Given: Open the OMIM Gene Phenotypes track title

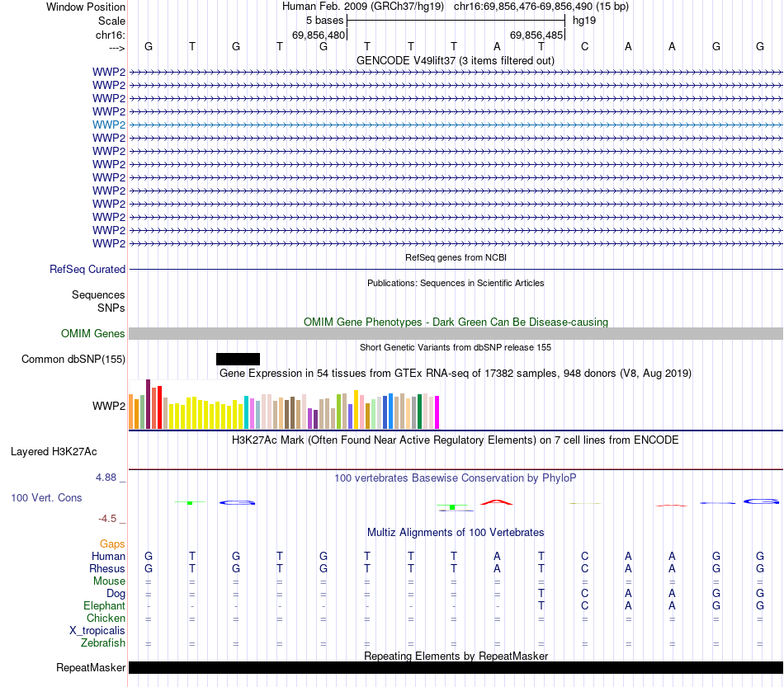Looking at the screenshot, I should (x=456, y=322).
